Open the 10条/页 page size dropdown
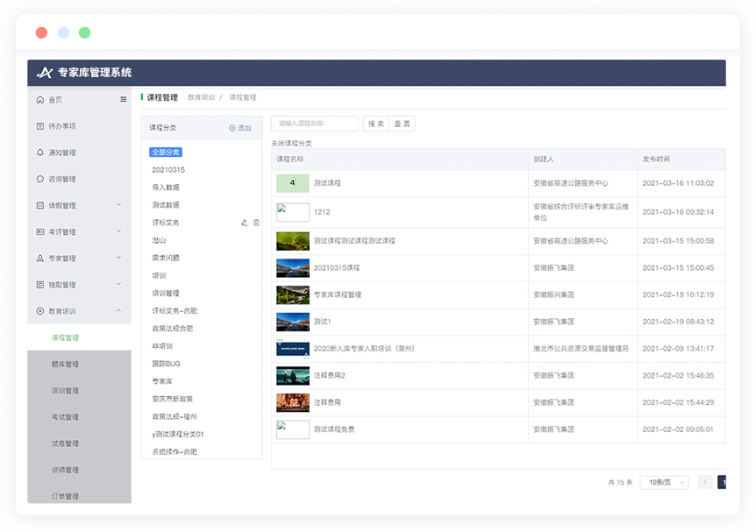The width and height of the screenshot is (756, 532). click(x=664, y=482)
